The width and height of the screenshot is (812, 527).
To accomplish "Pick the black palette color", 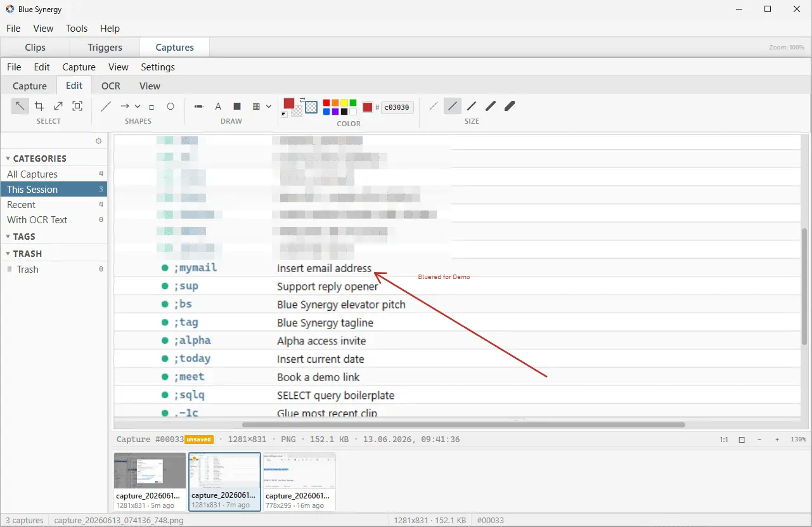I will click(344, 112).
